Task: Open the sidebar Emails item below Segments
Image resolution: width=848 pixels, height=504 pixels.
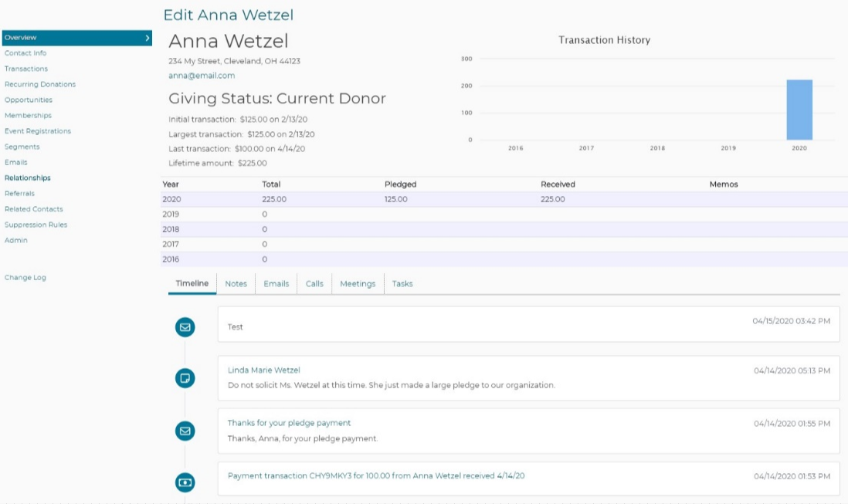Action: 15,162
